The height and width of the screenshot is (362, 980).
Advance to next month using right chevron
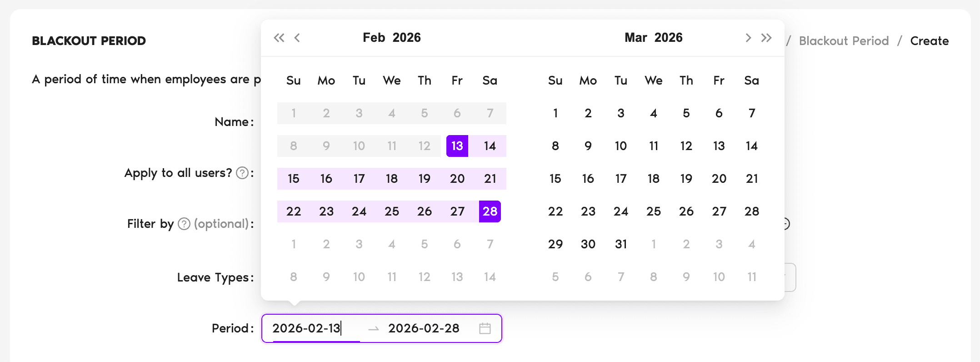tap(748, 38)
